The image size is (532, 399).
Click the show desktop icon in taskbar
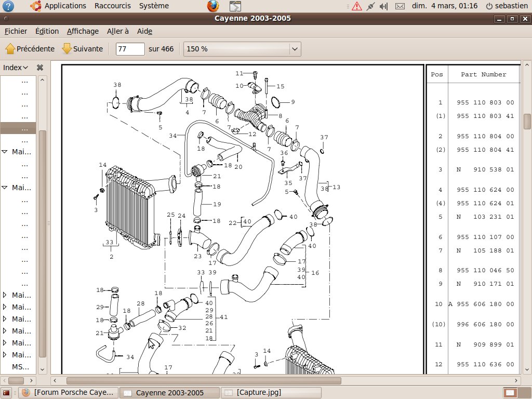click(6, 393)
